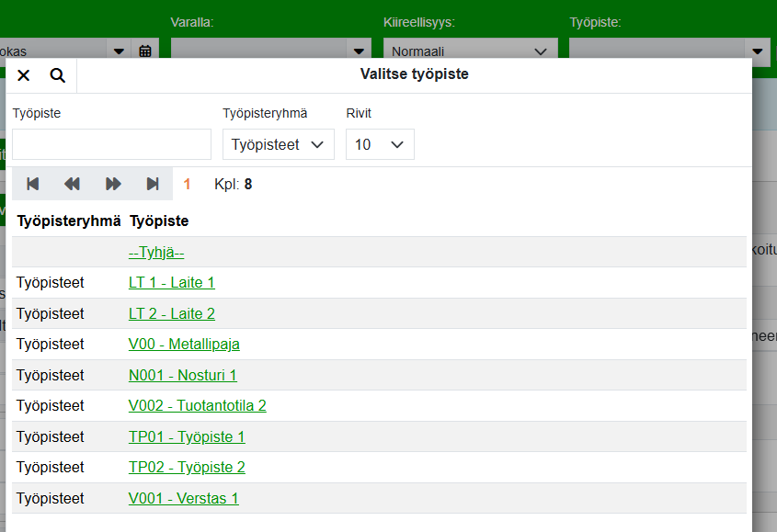Select V00 - Metallipaja workstation
Screen dimensions: 777x532
click(x=184, y=345)
